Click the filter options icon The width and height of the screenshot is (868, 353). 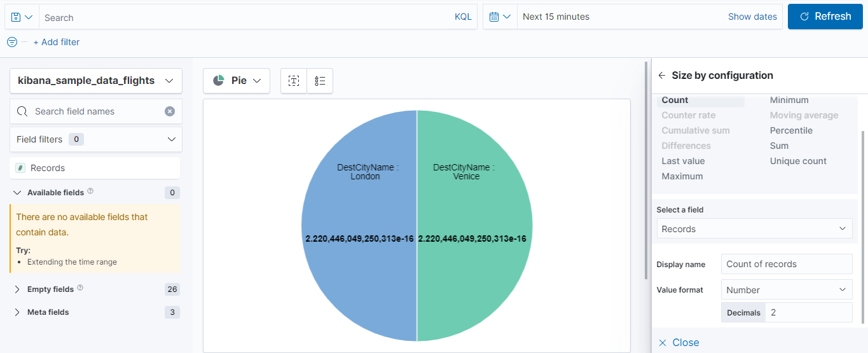coord(12,42)
